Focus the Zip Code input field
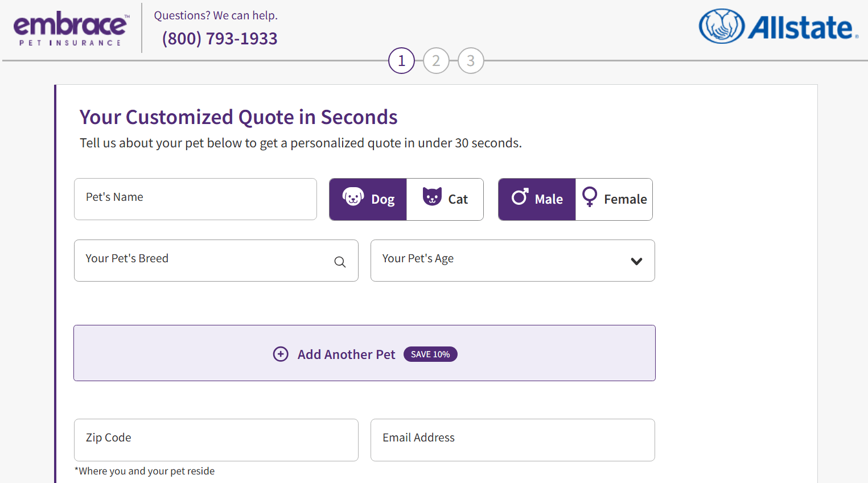This screenshot has width=868, height=483. 216,440
